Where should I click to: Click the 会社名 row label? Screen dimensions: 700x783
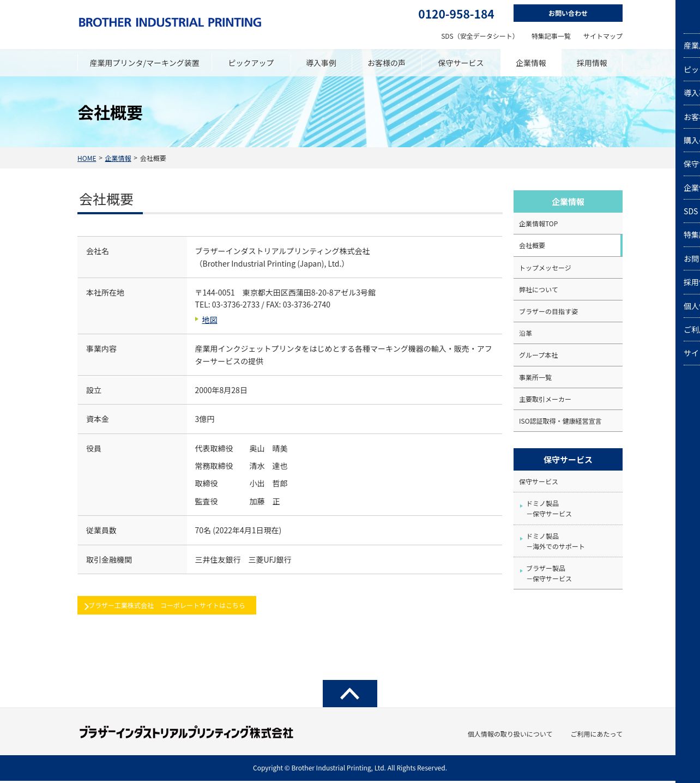[98, 251]
